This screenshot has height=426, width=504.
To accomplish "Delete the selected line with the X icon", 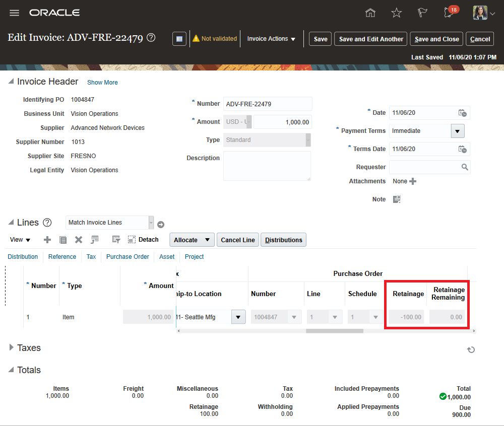I will click(79, 240).
